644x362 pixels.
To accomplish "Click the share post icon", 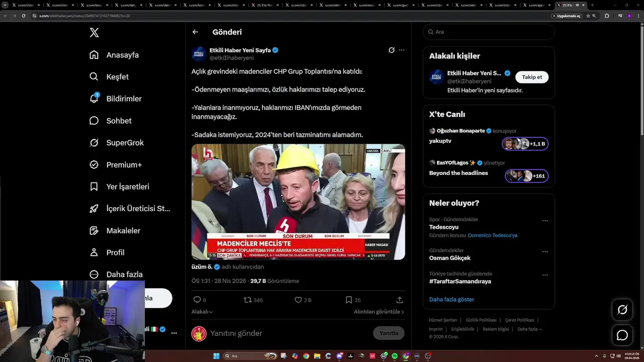I will 399,300.
